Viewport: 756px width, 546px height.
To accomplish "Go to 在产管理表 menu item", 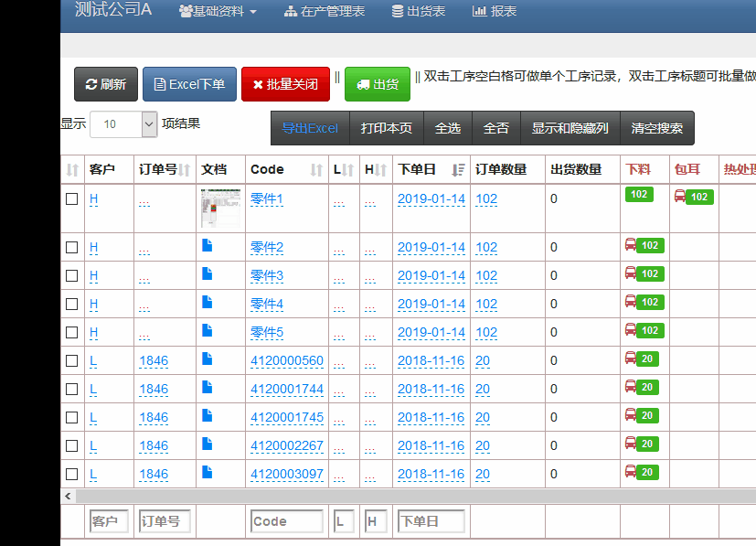I will tap(325, 11).
